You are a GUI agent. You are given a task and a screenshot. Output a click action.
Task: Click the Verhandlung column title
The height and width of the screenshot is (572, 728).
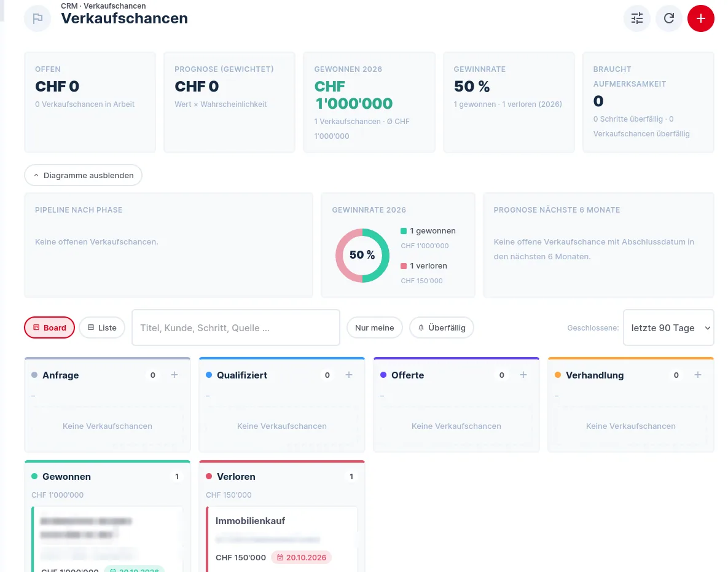pyautogui.click(x=595, y=375)
